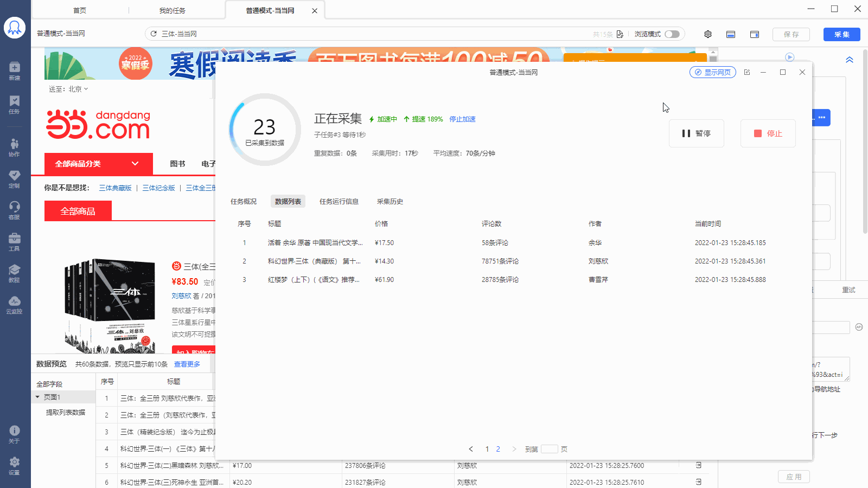Click the 停止加速 link
The width and height of the screenshot is (868, 488).
462,119
